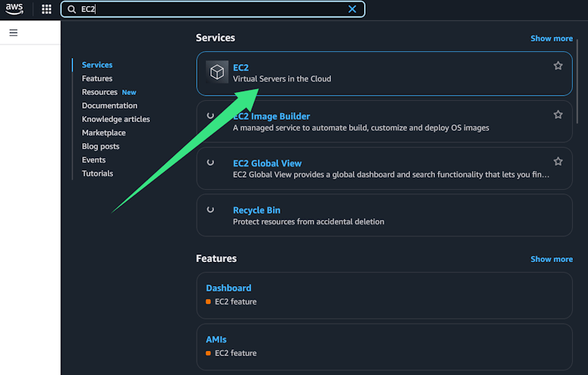Open the EC2 Image Builder link
This screenshot has width=588, height=375.
(271, 116)
